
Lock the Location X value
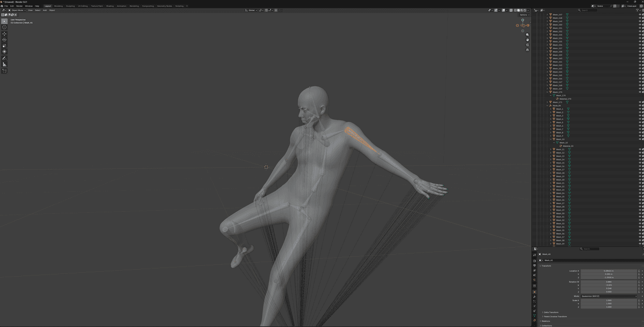coord(639,271)
